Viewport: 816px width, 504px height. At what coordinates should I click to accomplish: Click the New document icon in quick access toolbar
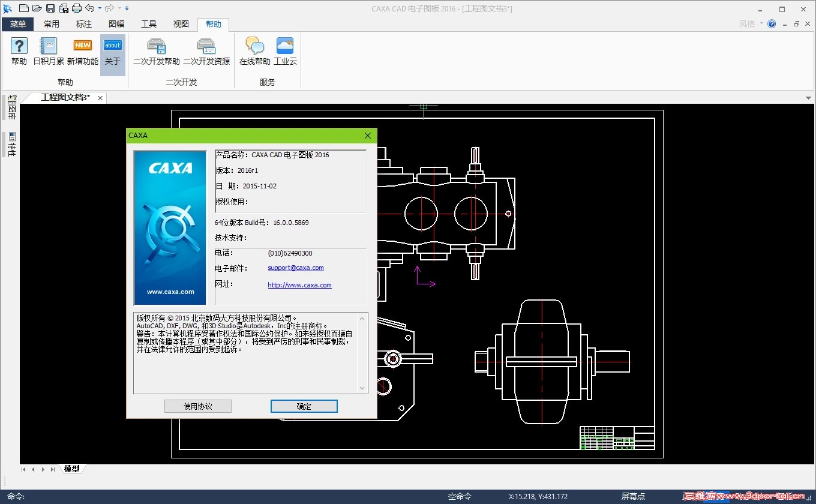23,8
